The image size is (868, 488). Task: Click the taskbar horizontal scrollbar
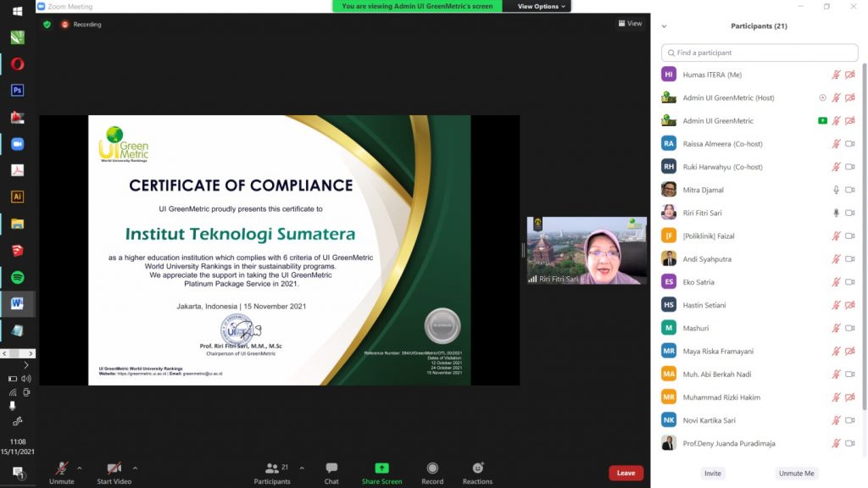coord(18,353)
